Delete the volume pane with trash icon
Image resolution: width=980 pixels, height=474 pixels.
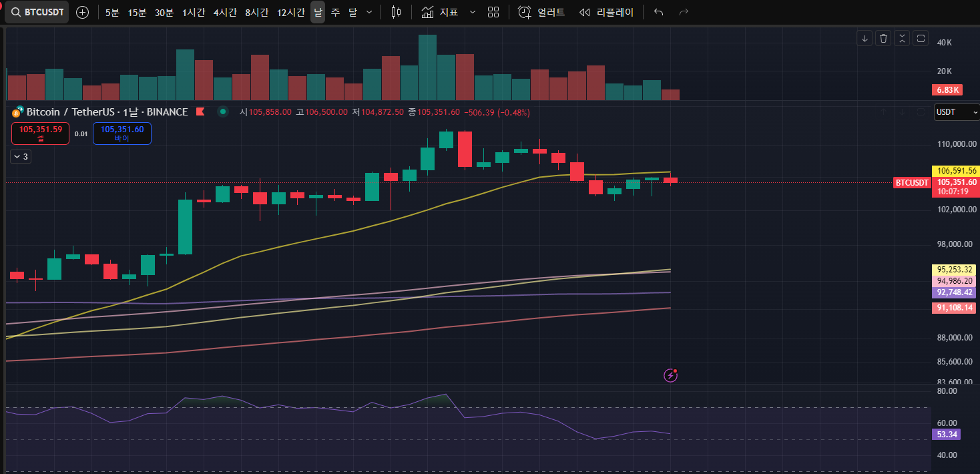click(x=884, y=38)
